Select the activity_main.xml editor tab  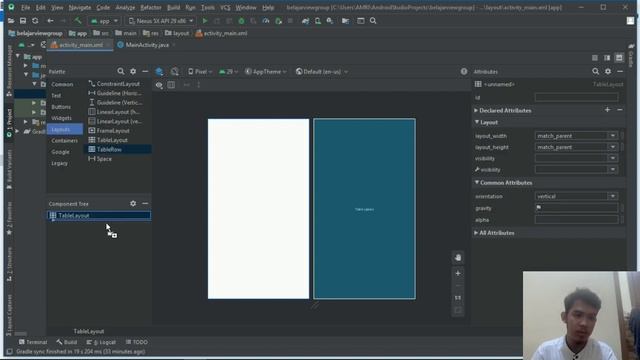[80, 45]
